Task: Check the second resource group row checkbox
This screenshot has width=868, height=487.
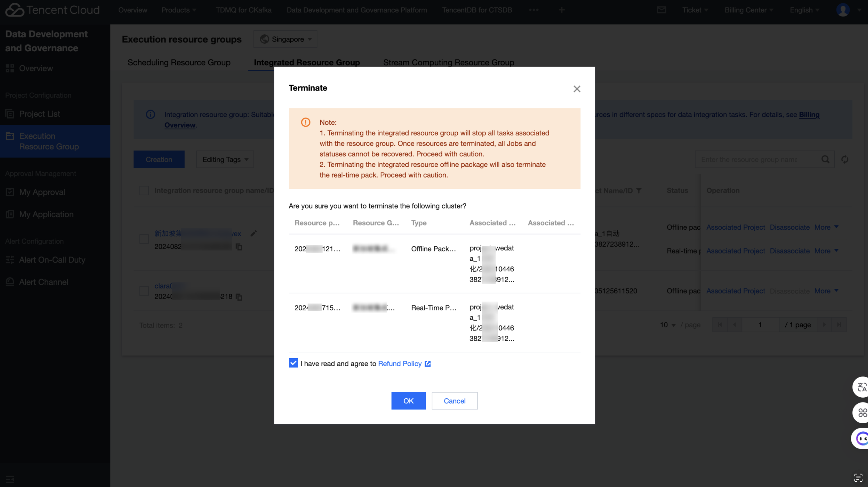Action: click(x=144, y=291)
